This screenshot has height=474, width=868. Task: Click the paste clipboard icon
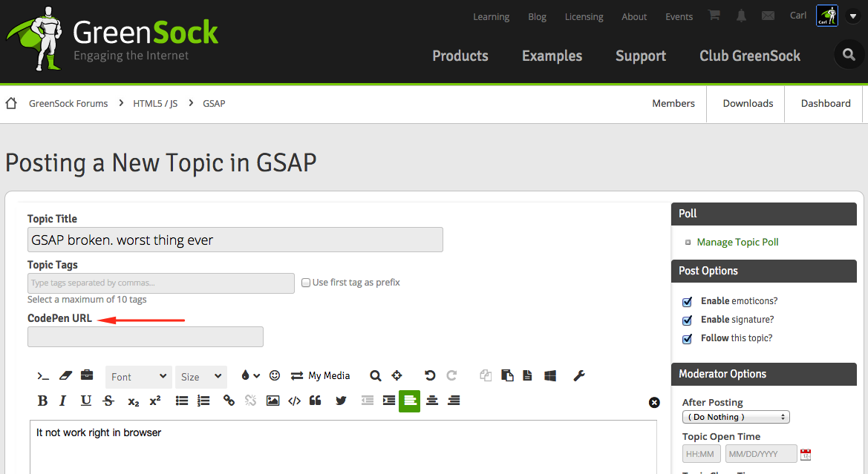coord(507,375)
